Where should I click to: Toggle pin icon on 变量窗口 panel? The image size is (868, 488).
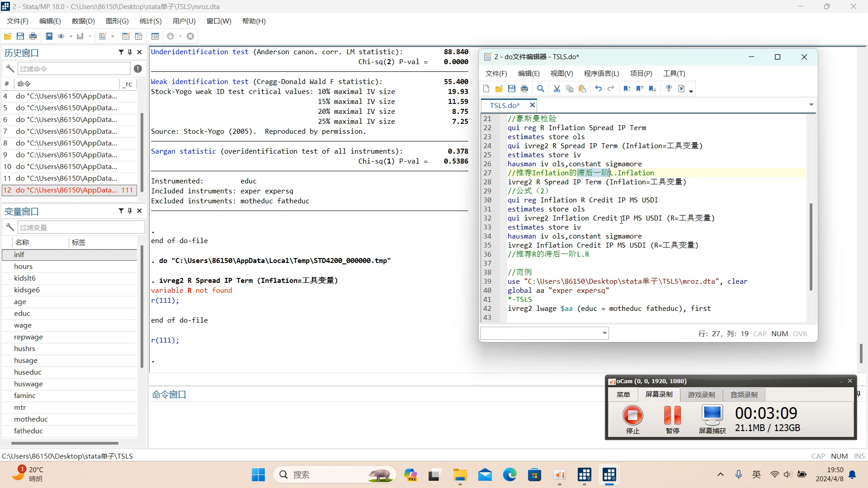tap(130, 211)
